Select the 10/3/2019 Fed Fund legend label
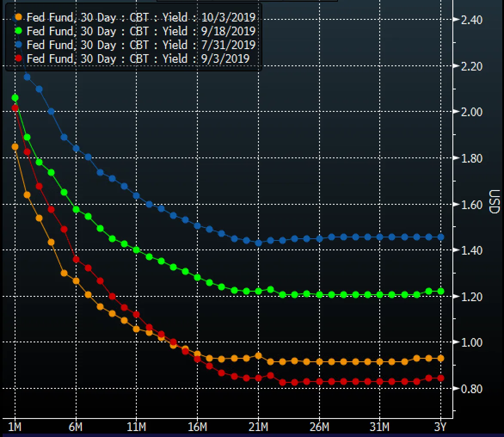The image size is (504, 437). pyautogui.click(x=141, y=18)
